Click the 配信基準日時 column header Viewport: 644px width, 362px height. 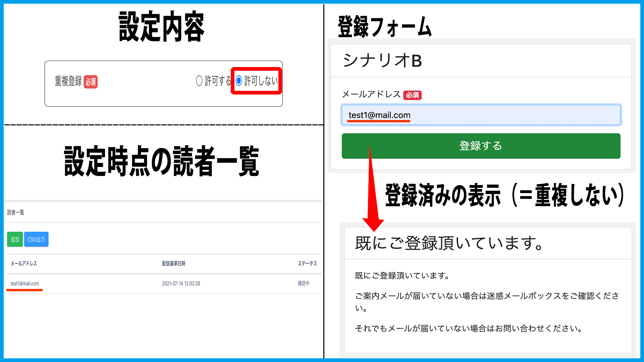pyautogui.click(x=173, y=263)
